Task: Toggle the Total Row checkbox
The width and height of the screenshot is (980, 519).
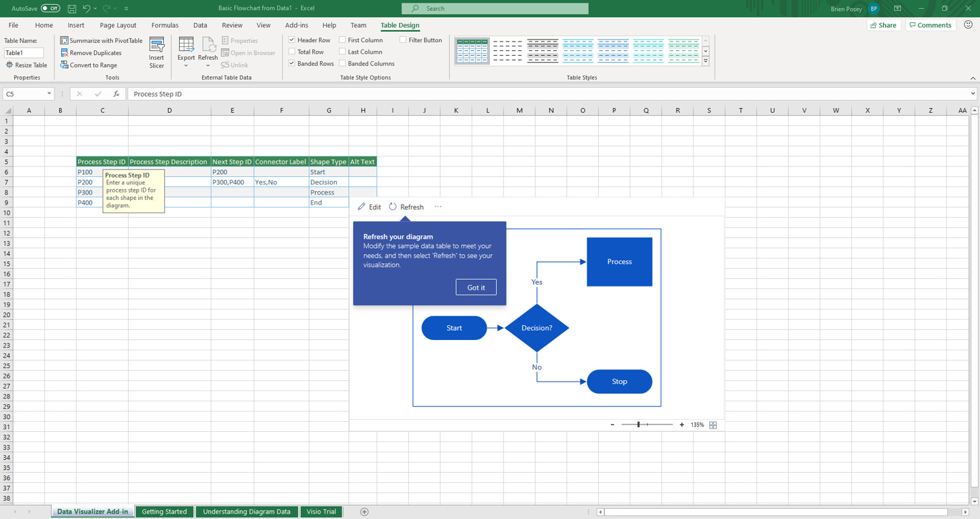Action: 291,51
